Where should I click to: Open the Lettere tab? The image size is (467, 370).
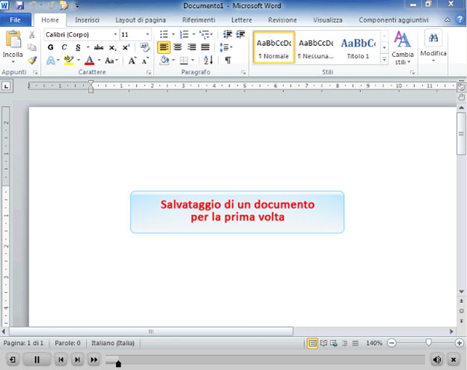tap(242, 20)
